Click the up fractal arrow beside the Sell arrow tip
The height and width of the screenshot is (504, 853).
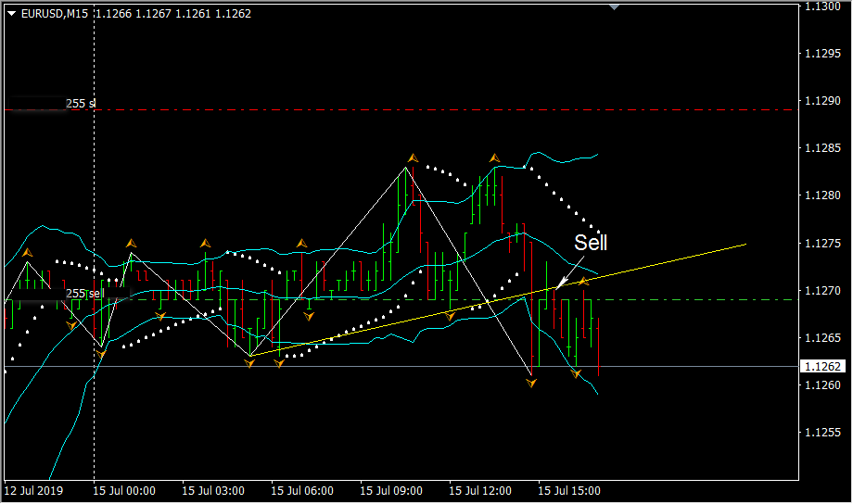click(x=584, y=281)
